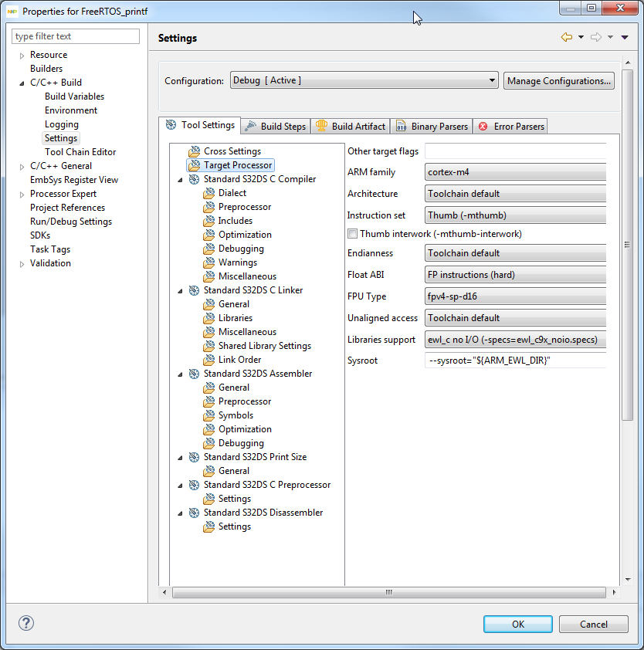
Task: Select the Tool Settings tab
Action: [200, 125]
